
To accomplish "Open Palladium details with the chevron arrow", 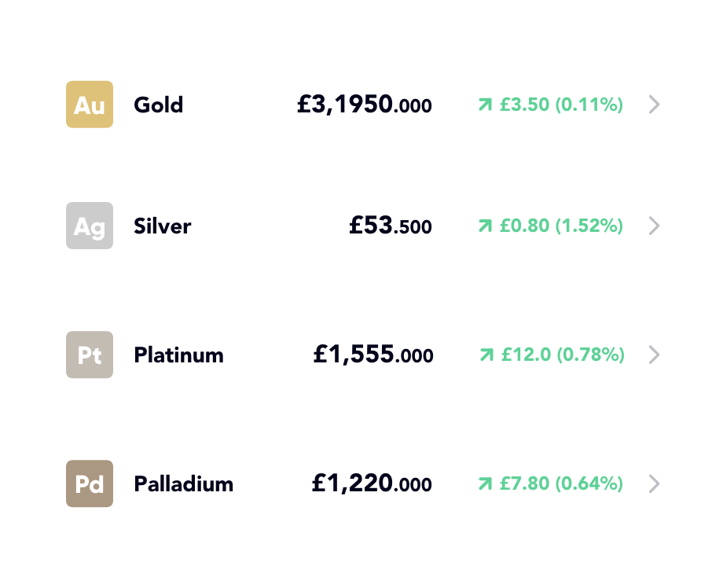I will point(654,484).
